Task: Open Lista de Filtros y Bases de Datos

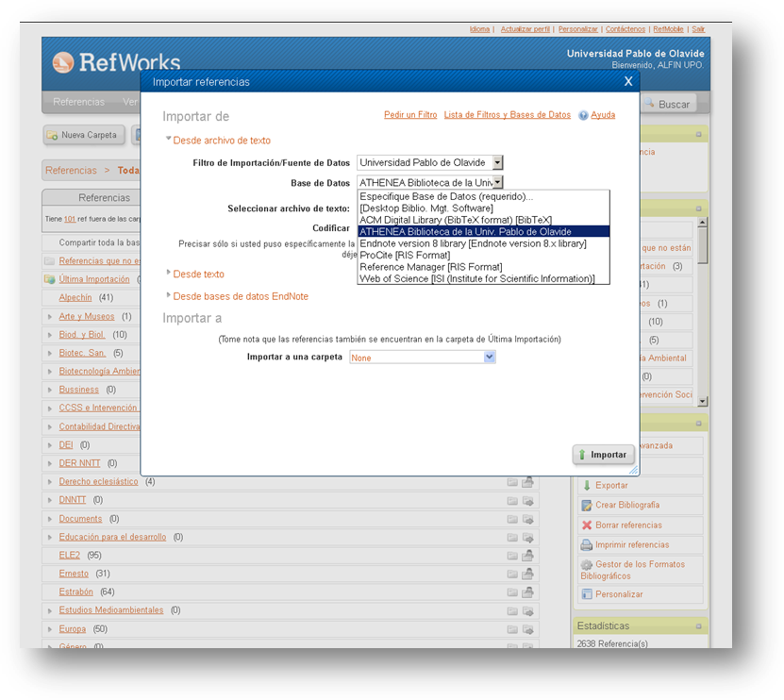Action: [x=508, y=115]
